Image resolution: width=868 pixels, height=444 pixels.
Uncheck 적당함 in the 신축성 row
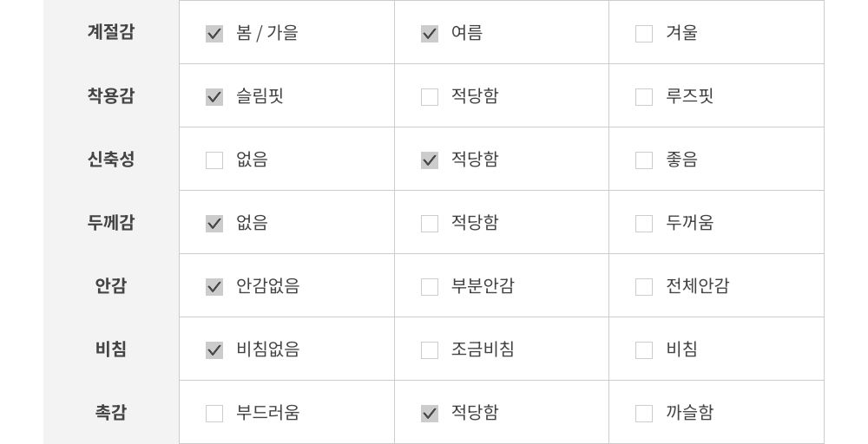(430, 160)
